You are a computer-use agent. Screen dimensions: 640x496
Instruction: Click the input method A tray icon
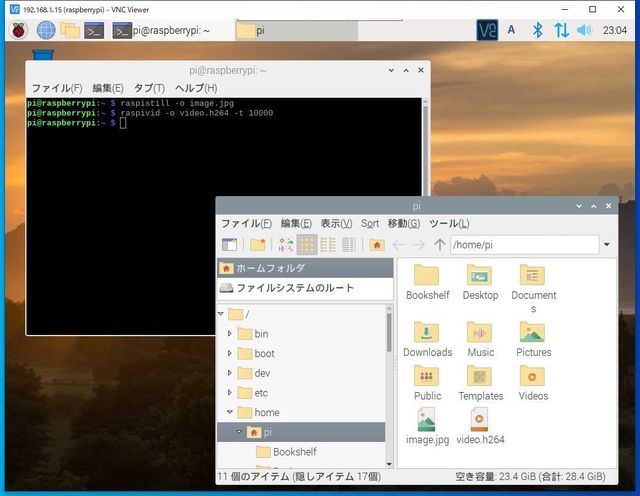(x=511, y=30)
